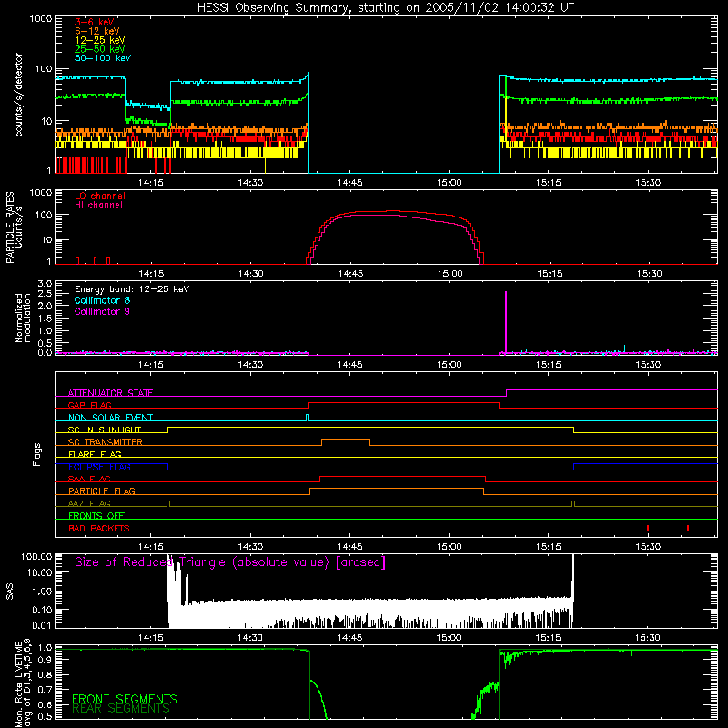Select the 3-6 keV legend label
The height and width of the screenshot is (728, 728).
95,22
